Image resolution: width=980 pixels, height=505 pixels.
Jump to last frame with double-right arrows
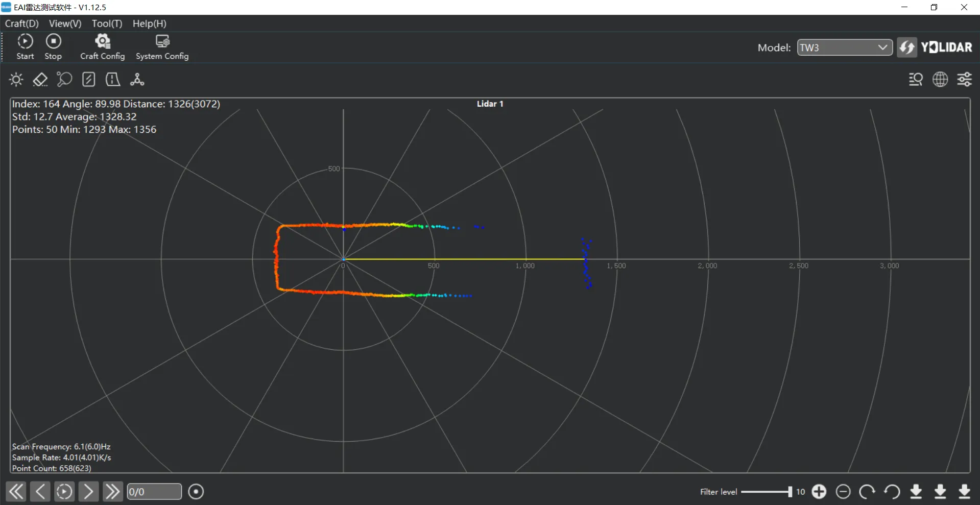[x=112, y=492]
